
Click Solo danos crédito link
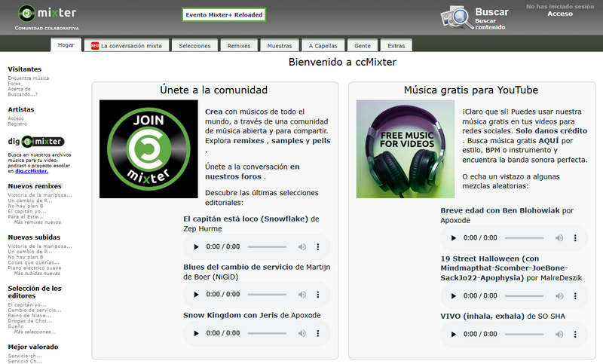pos(552,131)
